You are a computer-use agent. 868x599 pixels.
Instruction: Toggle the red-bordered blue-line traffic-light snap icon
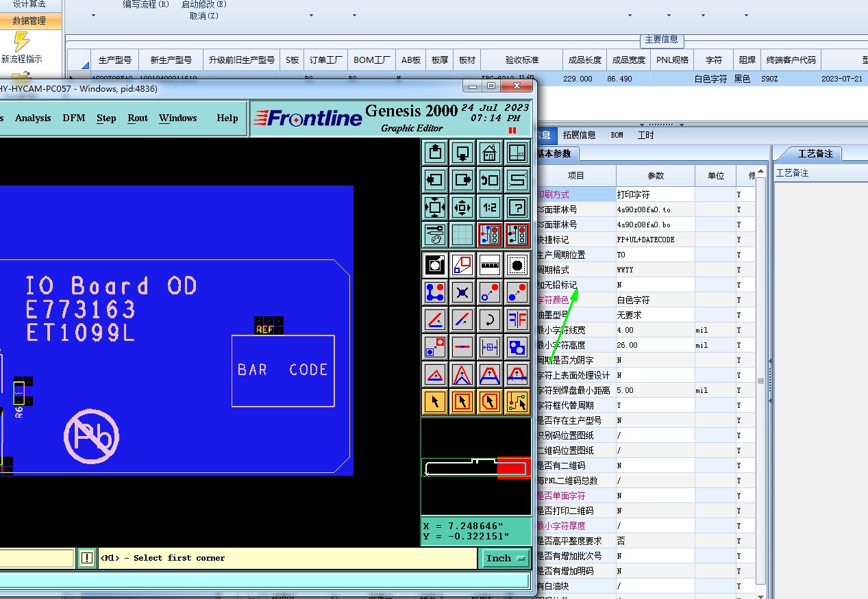coord(490,235)
